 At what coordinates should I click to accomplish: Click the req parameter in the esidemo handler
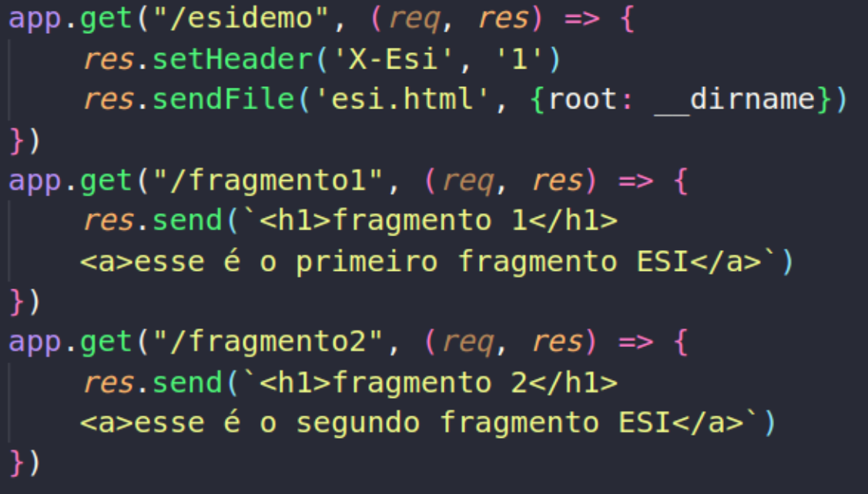tap(414, 19)
